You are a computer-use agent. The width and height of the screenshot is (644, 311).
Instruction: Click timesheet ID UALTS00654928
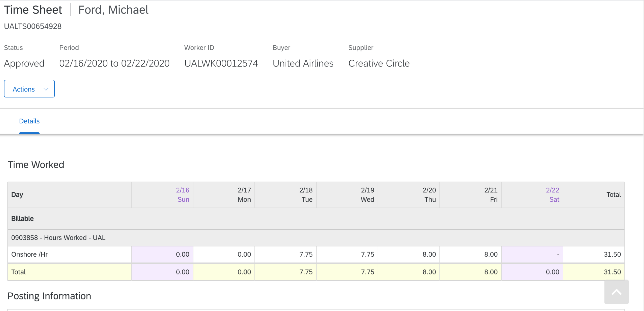coord(33,26)
